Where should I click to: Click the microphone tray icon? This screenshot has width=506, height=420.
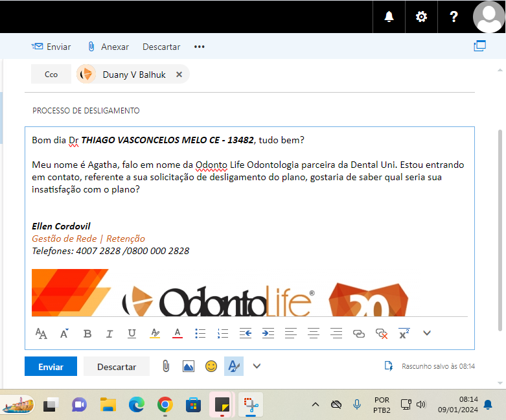click(x=356, y=404)
